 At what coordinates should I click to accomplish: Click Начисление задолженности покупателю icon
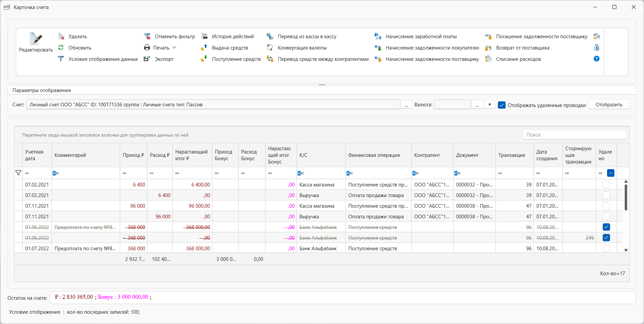click(378, 48)
